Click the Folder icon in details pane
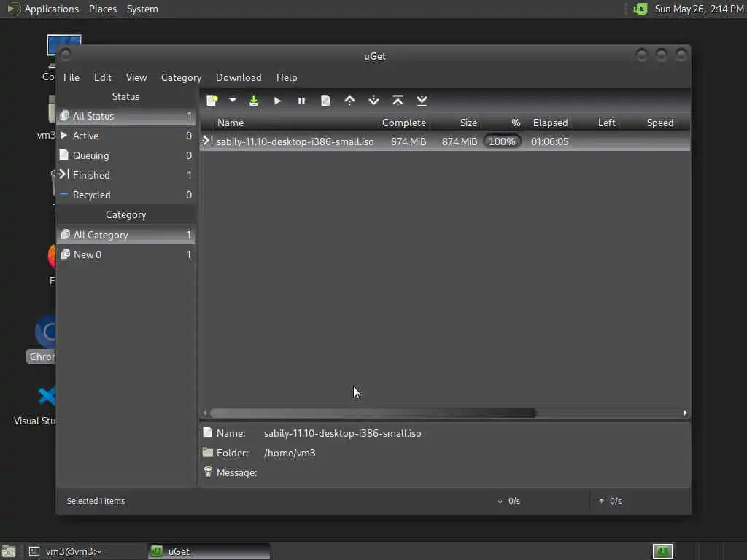747x560 pixels. point(208,452)
